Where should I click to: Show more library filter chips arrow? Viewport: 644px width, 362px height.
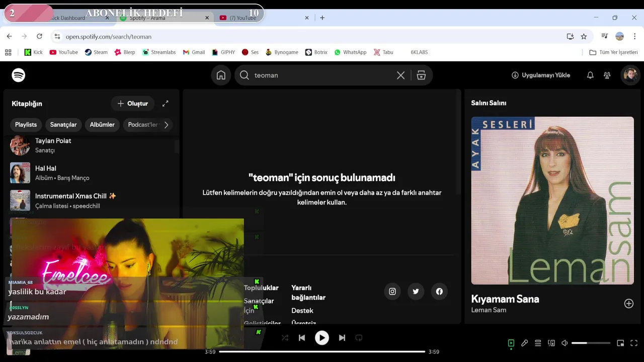point(166,125)
